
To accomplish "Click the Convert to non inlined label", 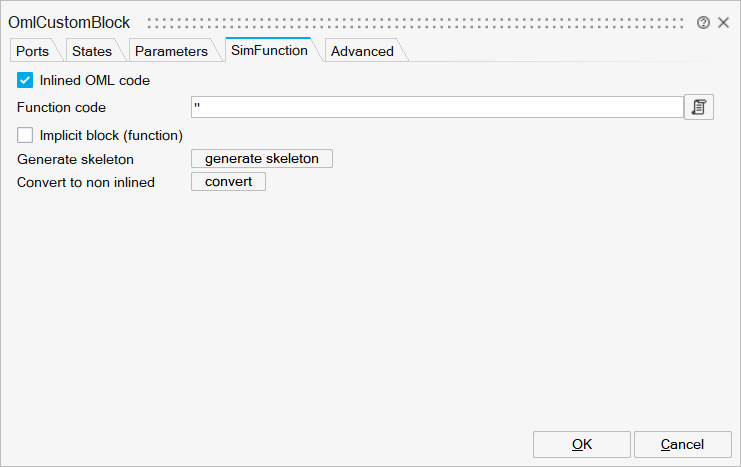I will (x=86, y=182).
